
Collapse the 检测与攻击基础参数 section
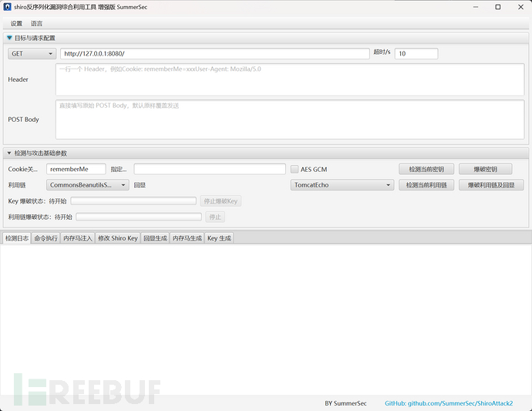click(9, 153)
